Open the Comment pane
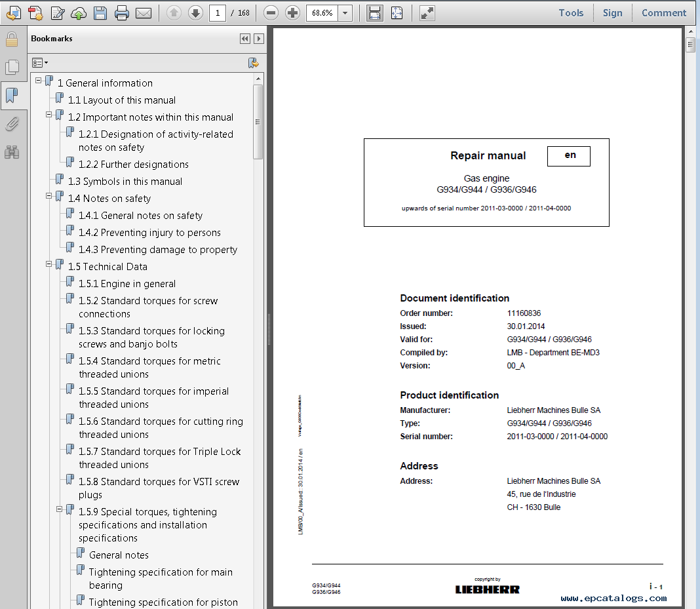Screen dimensions: 700x609 pyautogui.click(x=664, y=13)
